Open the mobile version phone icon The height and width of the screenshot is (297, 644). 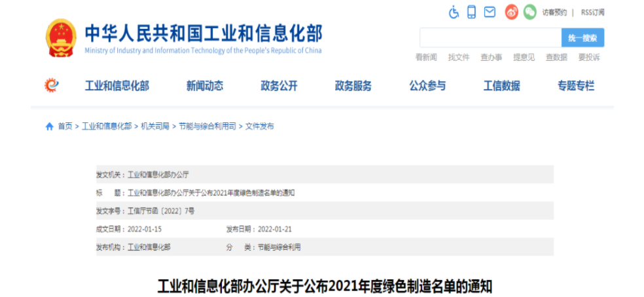tap(471, 12)
